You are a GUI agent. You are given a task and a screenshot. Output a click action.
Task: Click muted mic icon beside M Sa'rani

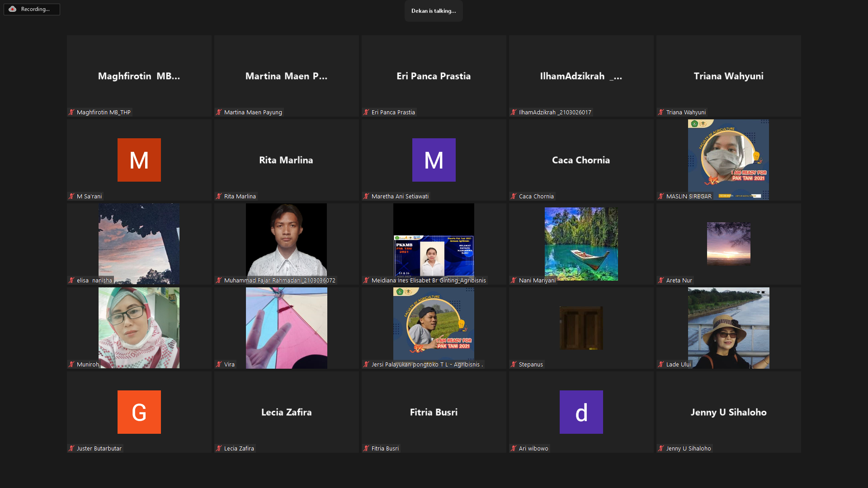click(x=71, y=196)
